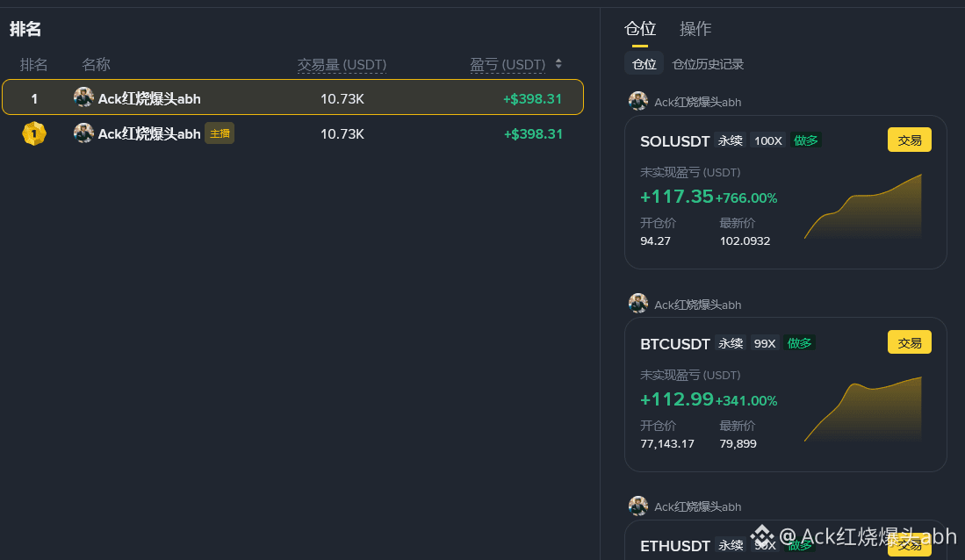Click the gold rank-one medal badge

click(x=34, y=133)
